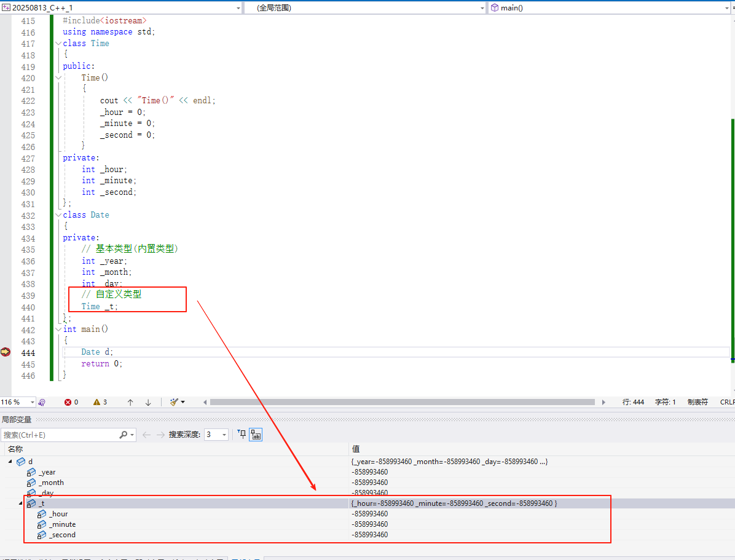Click the field icon of _t row
This screenshot has width=735, height=560.
tap(31, 503)
